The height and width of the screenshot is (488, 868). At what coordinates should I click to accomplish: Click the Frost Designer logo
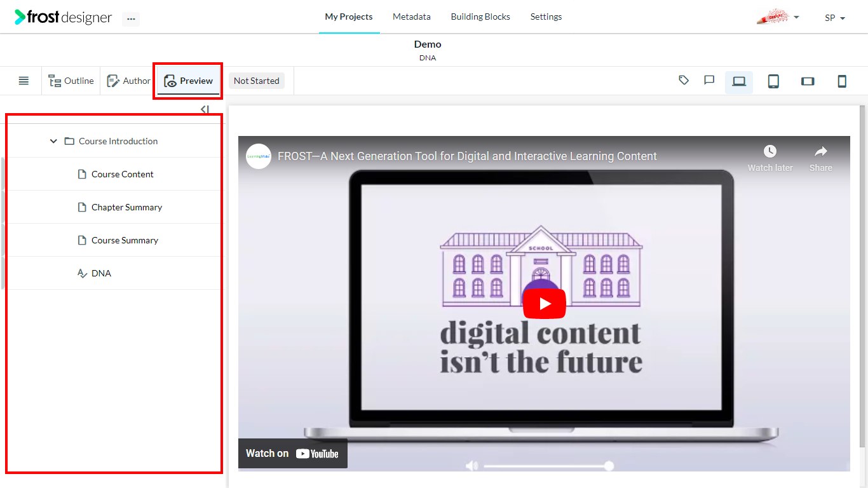coord(64,17)
